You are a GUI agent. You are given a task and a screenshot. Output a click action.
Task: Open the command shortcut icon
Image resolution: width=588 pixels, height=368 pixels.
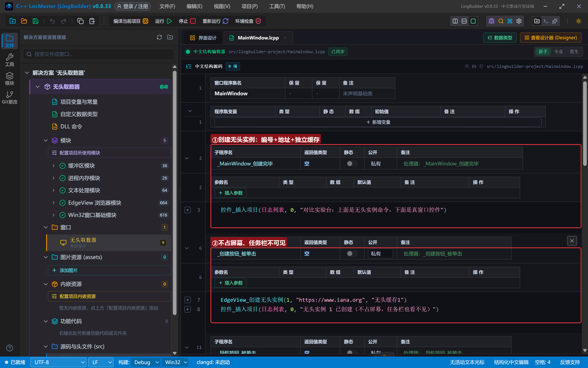click(x=510, y=21)
